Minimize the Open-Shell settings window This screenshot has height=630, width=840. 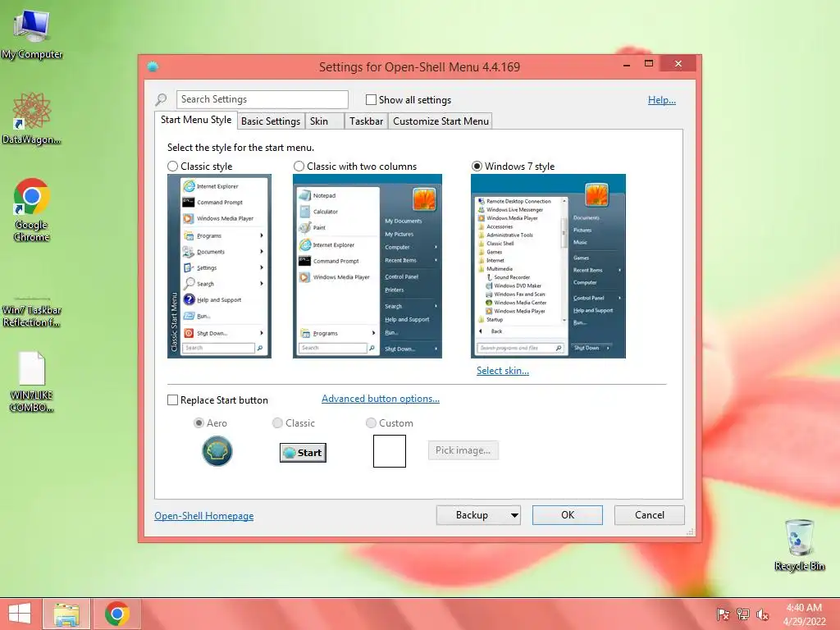tap(627, 64)
